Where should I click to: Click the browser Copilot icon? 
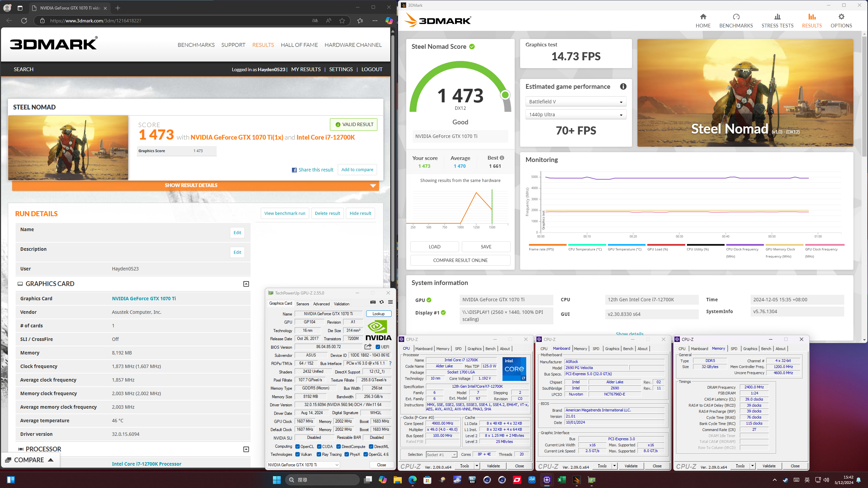[389, 21]
